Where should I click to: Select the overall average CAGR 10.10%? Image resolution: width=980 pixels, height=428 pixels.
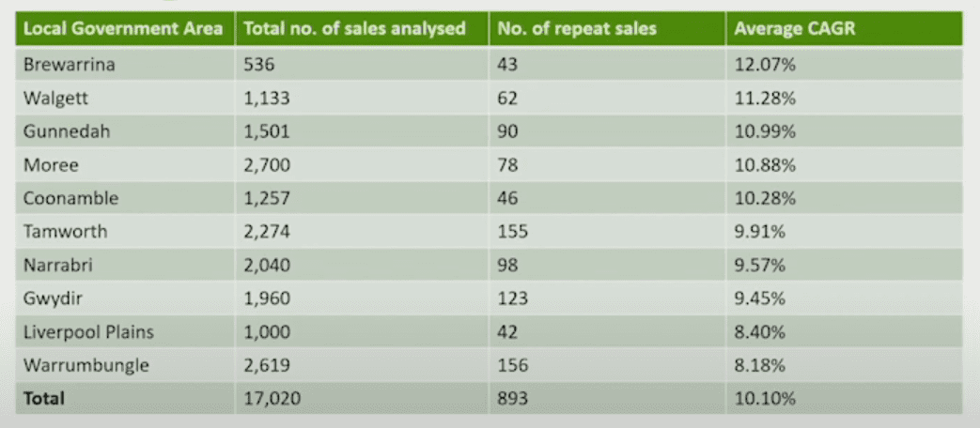pyautogui.click(x=765, y=399)
